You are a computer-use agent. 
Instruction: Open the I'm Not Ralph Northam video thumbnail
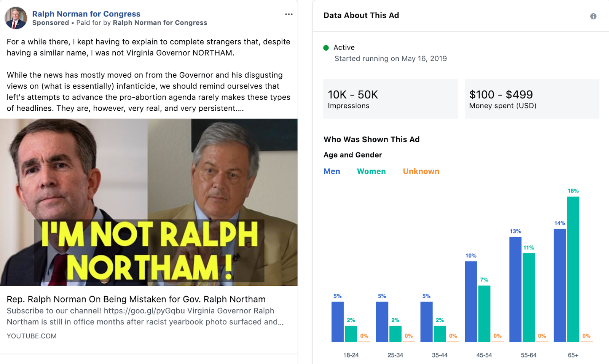[x=149, y=202]
